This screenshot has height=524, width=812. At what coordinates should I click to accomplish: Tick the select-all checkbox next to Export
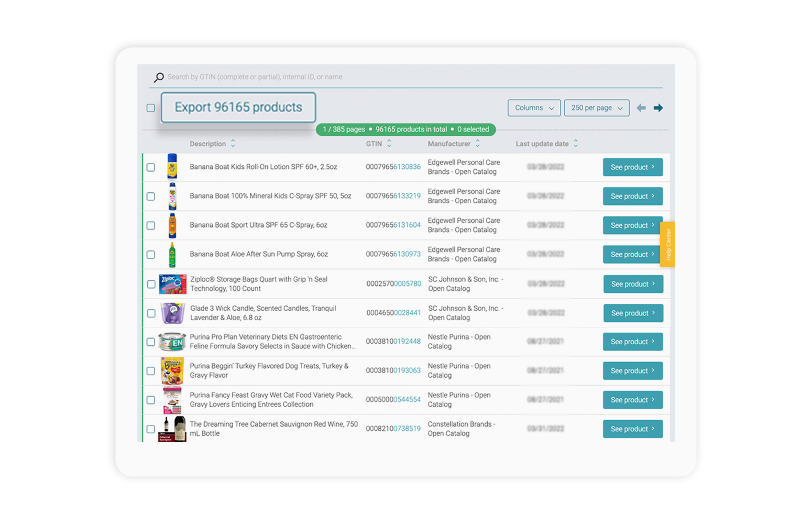click(151, 108)
